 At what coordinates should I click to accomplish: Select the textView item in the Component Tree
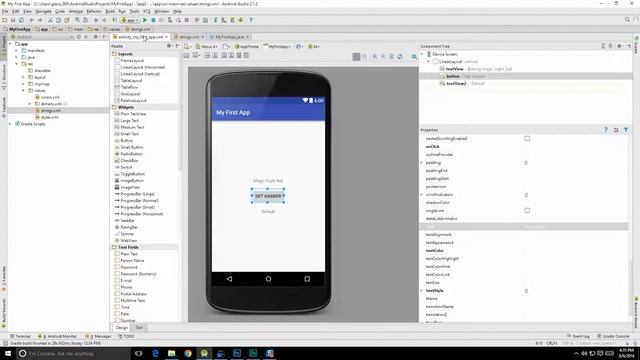(454, 69)
